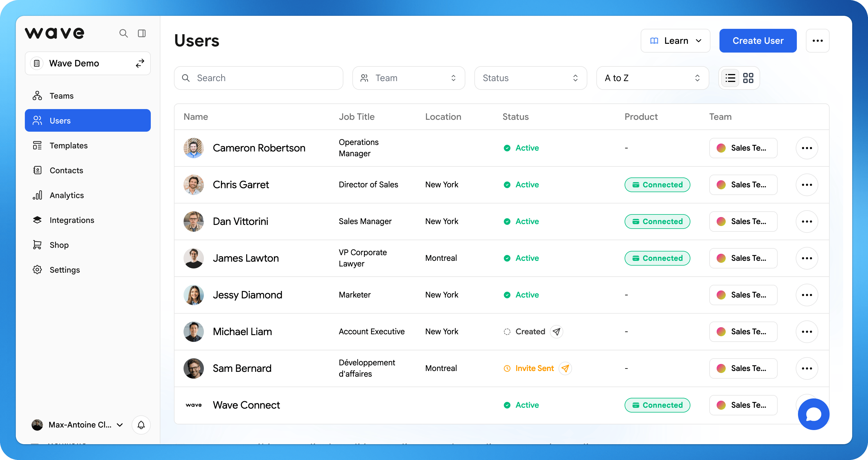Image resolution: width=868 pixels, height=460 pixels.
Task: Switch to grid view
Action: (748, 78)
